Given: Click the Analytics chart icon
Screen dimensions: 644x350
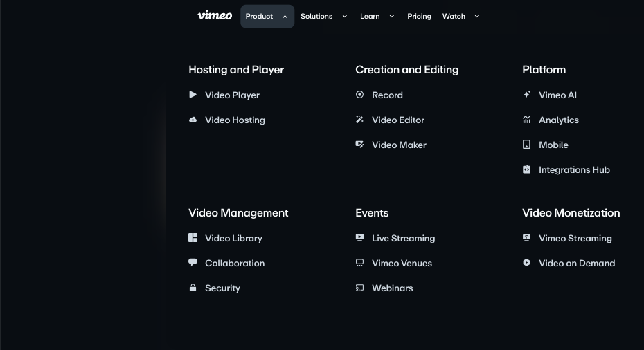Looking at the screenshot, I should pos(526,120).
